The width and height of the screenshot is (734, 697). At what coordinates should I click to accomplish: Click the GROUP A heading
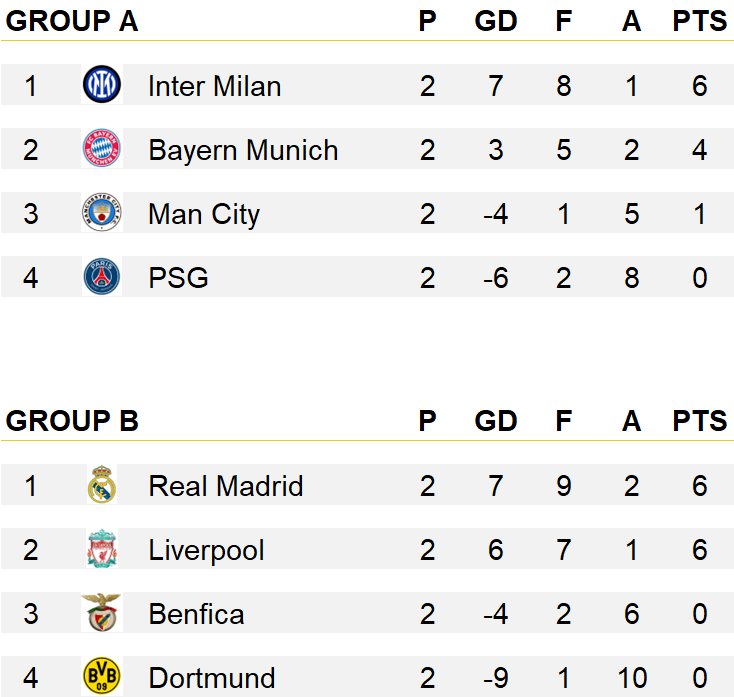click(x=72, y=21)
